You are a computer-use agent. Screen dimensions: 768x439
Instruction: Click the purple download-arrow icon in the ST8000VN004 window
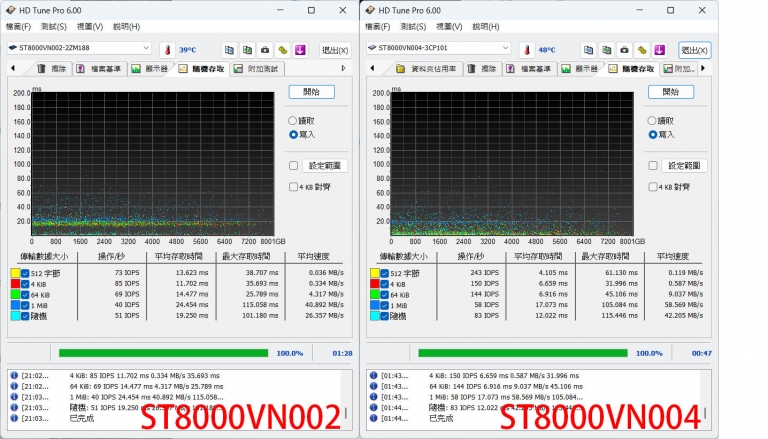pos(660,49)
